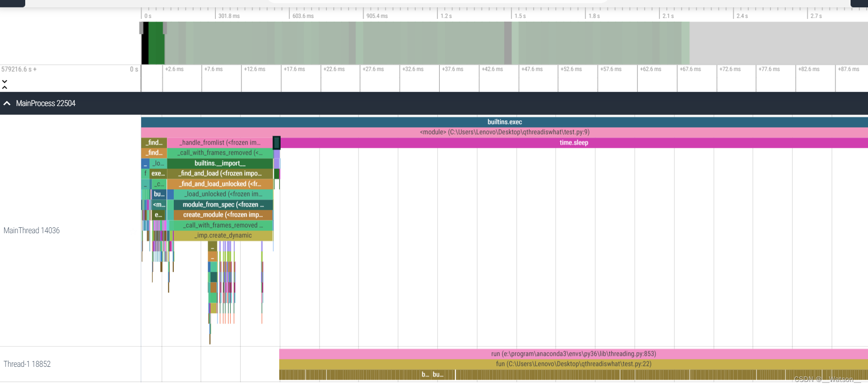Select the _handle_fromlist slice
Image resolution: width=868 pixels, height=387 pixels.
(220, 143)
